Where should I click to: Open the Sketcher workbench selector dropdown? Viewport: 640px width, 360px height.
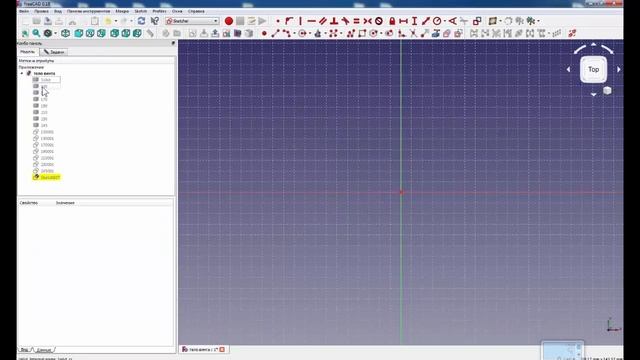(192, 21)
